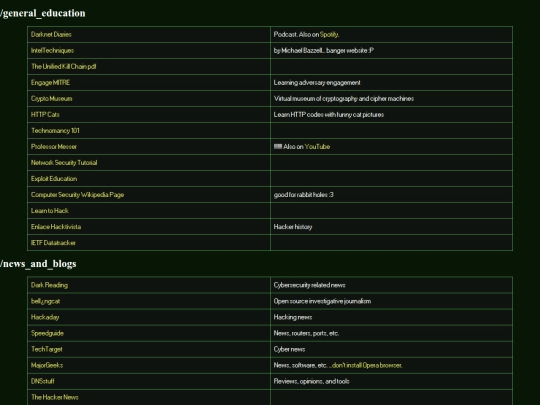Open The Unified Kill Chain pdf link
Image resolution: width=540 pixels, height=405 pixels.
click(x=64, y=66)
